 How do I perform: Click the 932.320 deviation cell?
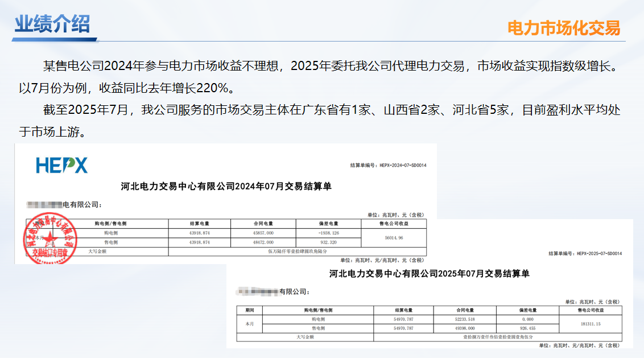[x=328, y=242]
